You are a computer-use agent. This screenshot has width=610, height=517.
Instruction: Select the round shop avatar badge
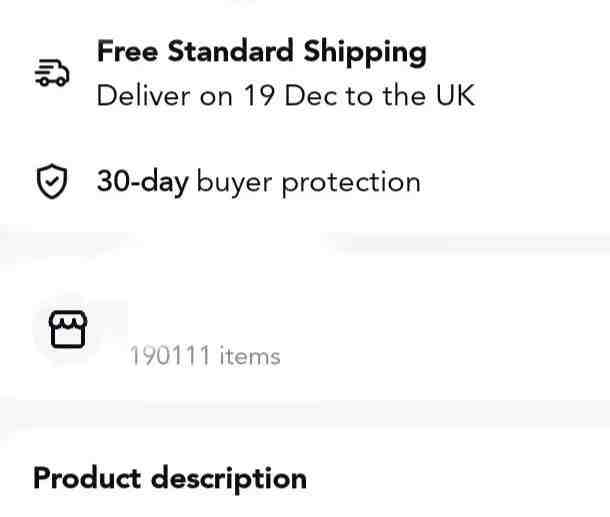(x=68, y=329)
